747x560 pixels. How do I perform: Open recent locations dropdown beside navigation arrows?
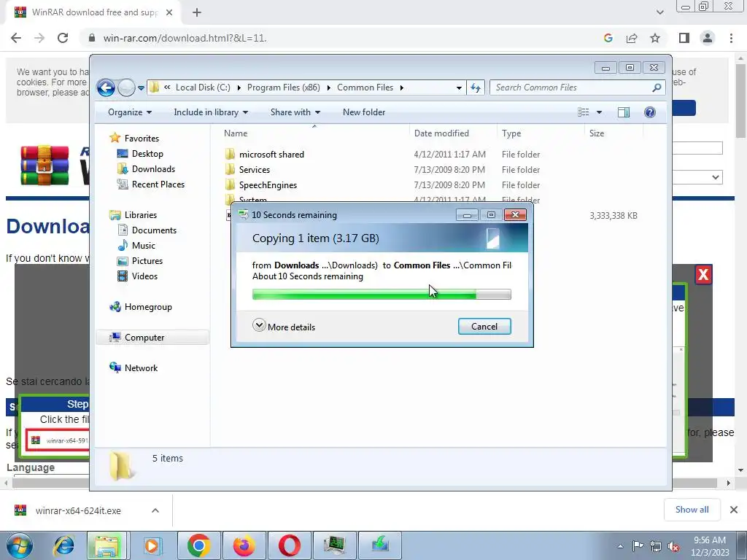coord(141,88)
